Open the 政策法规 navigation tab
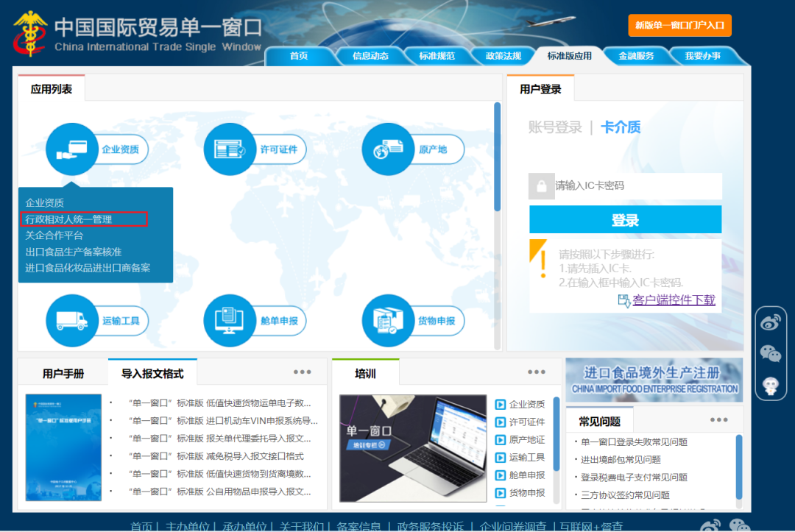 click(x=503, y=56)
